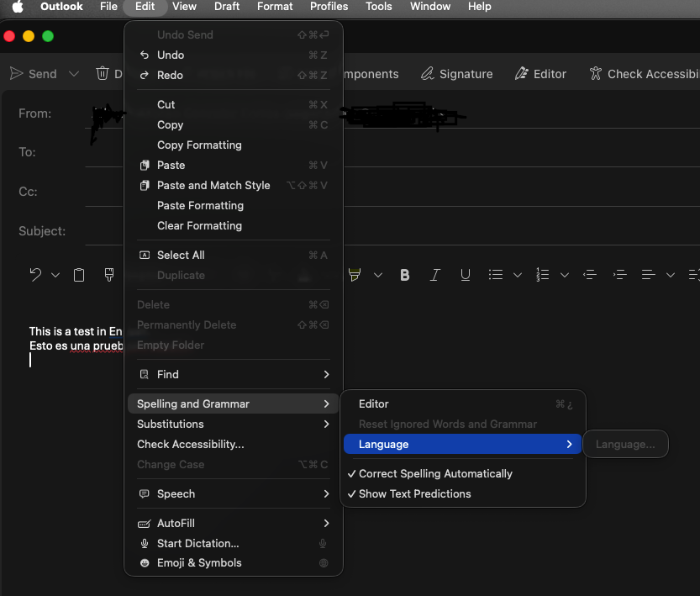Expand the Substitutions submenu

[x=233, y=424]
